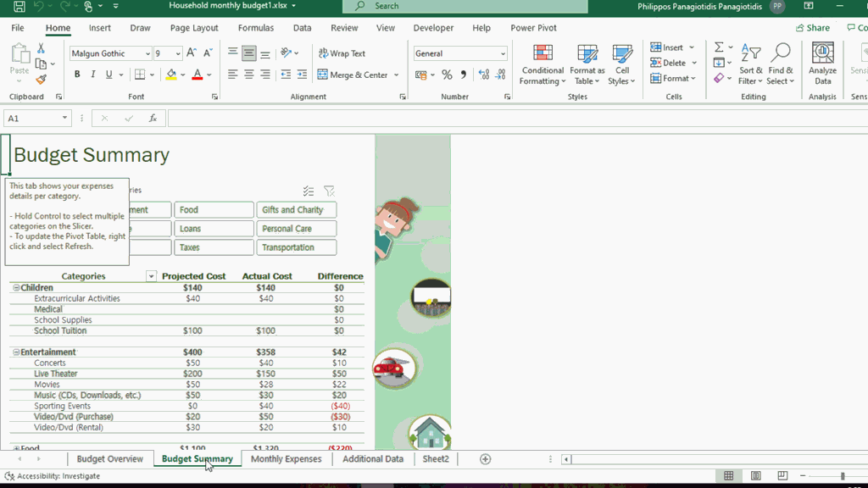Select Food on the slicer

click(213, 209)
